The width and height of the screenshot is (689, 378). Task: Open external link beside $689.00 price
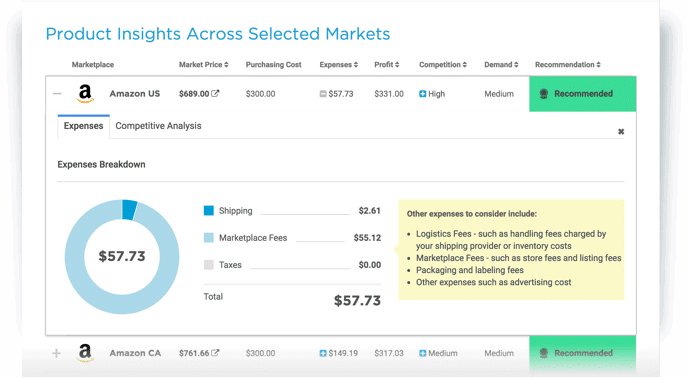(215, 93)
